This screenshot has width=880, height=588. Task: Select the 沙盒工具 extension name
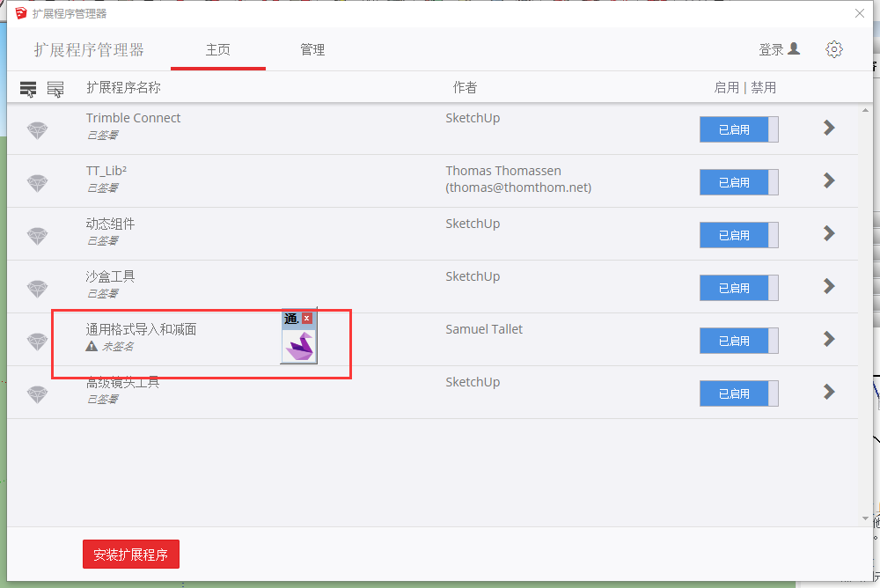pyautogui.click(x=110, y=276)
